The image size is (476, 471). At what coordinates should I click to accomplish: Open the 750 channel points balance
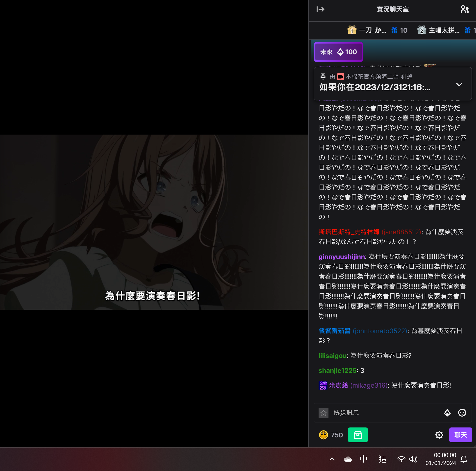click(337, 435)
